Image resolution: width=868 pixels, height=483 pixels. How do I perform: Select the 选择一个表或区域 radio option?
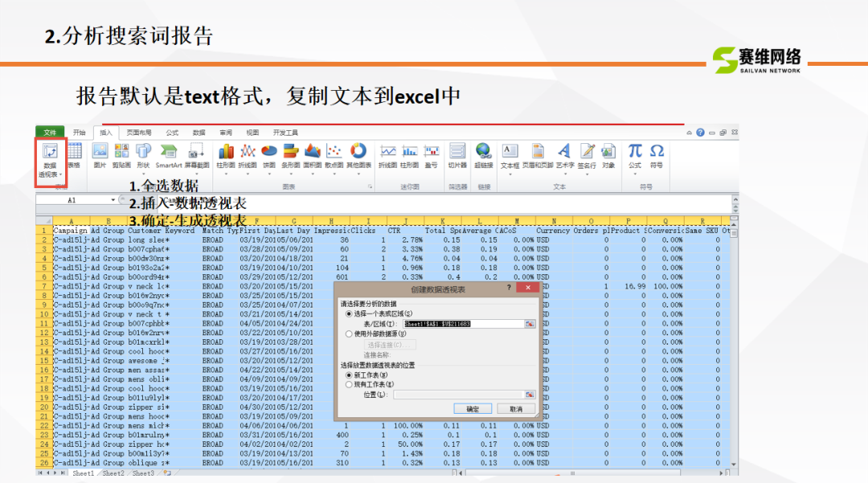pyautogui.click(x=349, y=313)
